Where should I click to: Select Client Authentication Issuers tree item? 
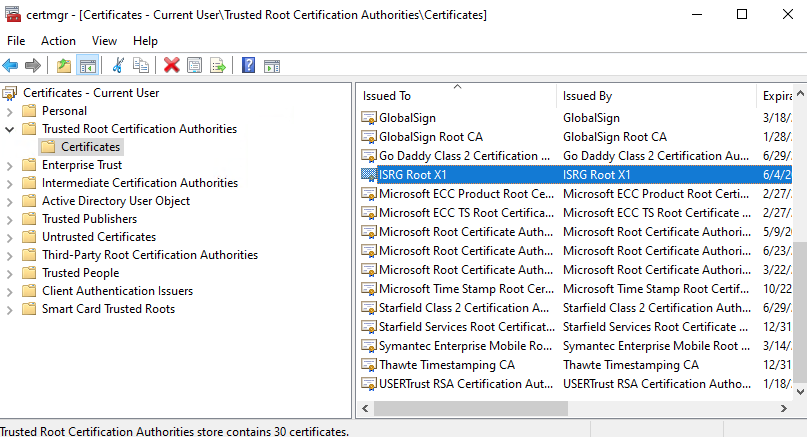[117, 291]
